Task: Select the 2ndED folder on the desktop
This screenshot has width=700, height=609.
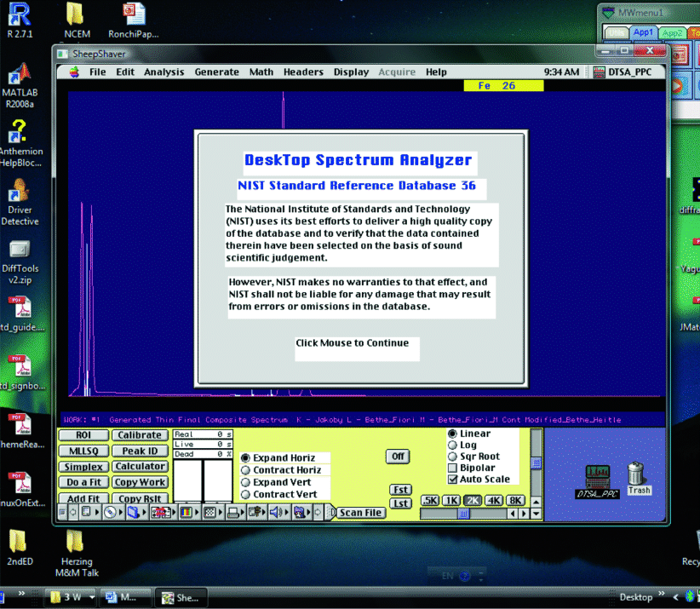Action: 20,548
